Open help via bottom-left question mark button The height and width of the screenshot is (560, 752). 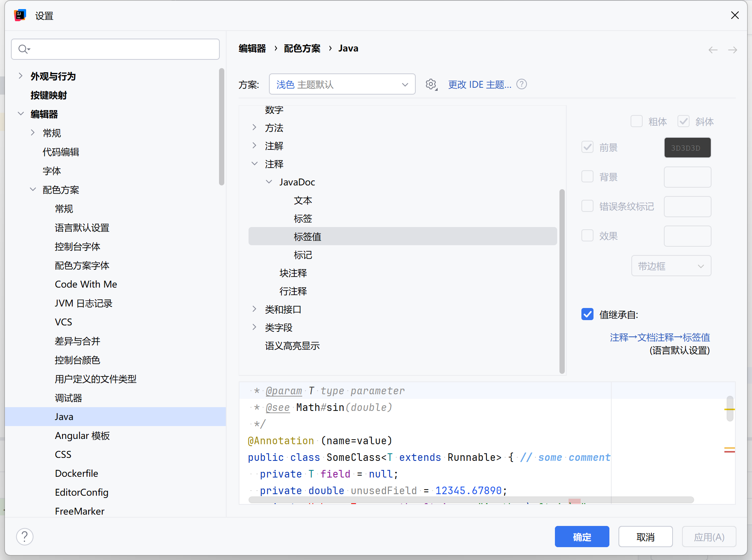pyautogui.click(x=25, y=537)
